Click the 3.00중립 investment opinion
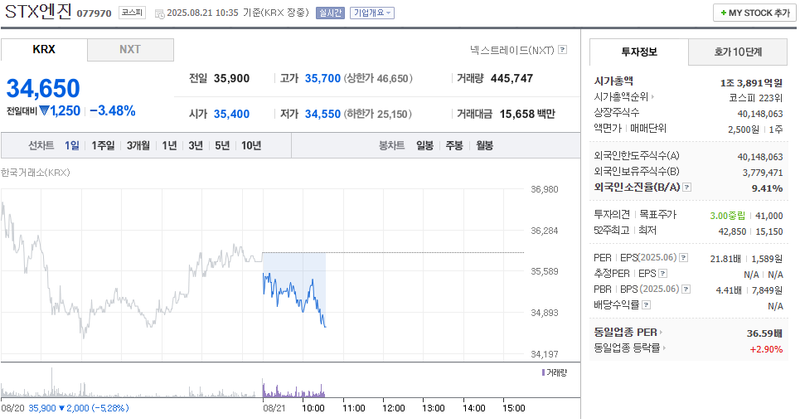 pyautogui.click(x=727, y=216)
